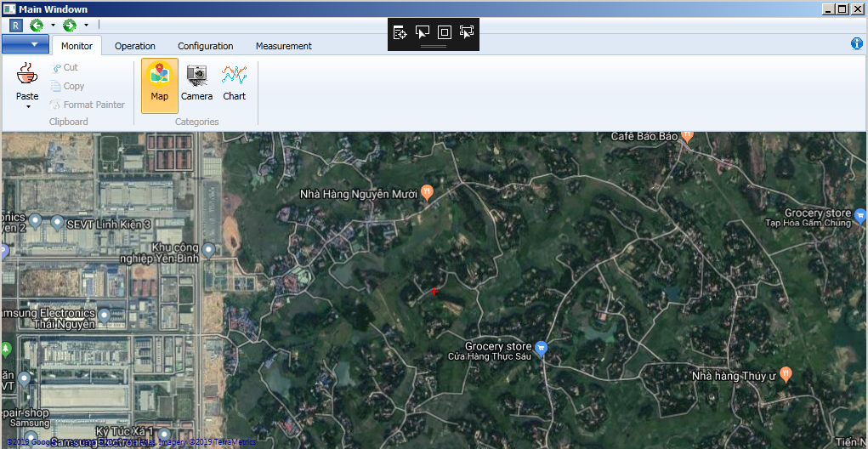Click the 'Cửa Hàng Thực Sáu' map label
868x449 pixels.
pyautogui.click(x=490, y=356)
